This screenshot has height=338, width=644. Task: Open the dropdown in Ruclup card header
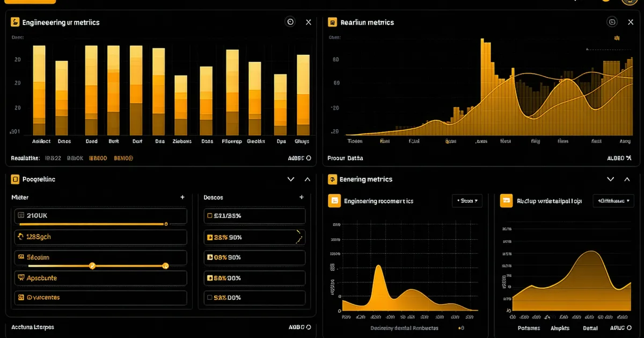613,201
